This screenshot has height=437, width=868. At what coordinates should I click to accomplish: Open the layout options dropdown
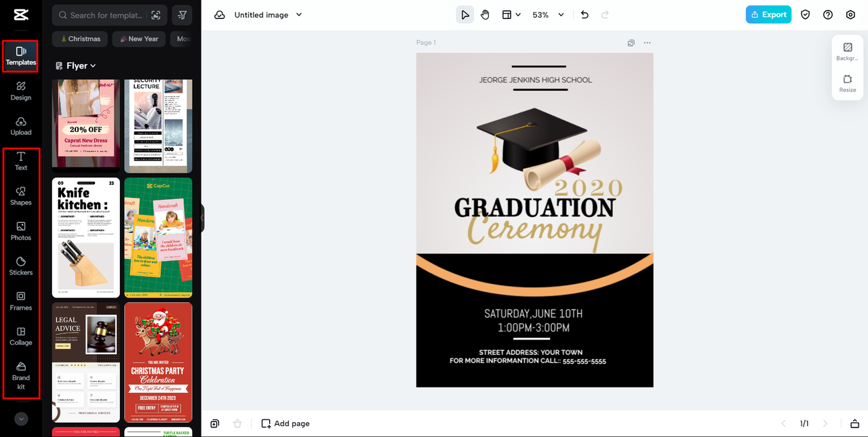coord(511,15)
